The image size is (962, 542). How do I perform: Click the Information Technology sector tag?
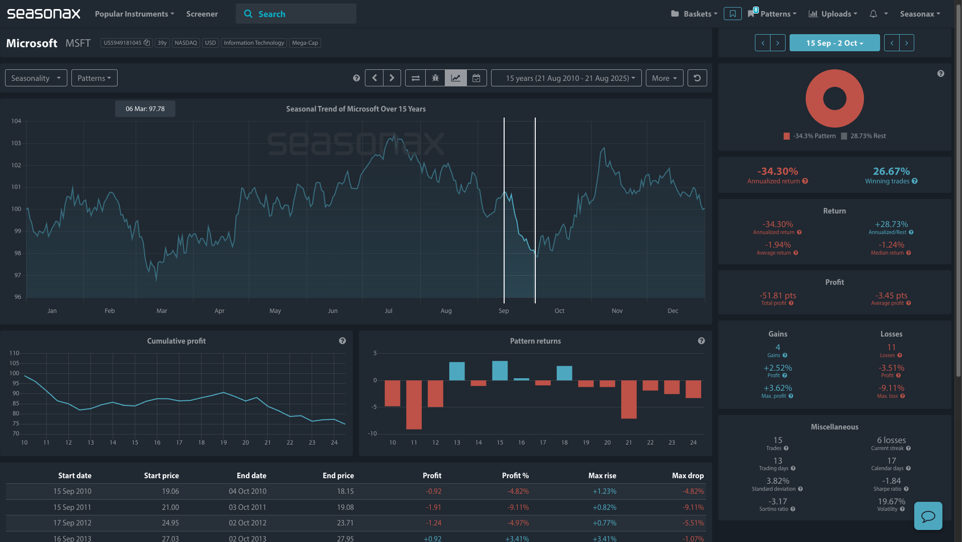coord(253,43)
